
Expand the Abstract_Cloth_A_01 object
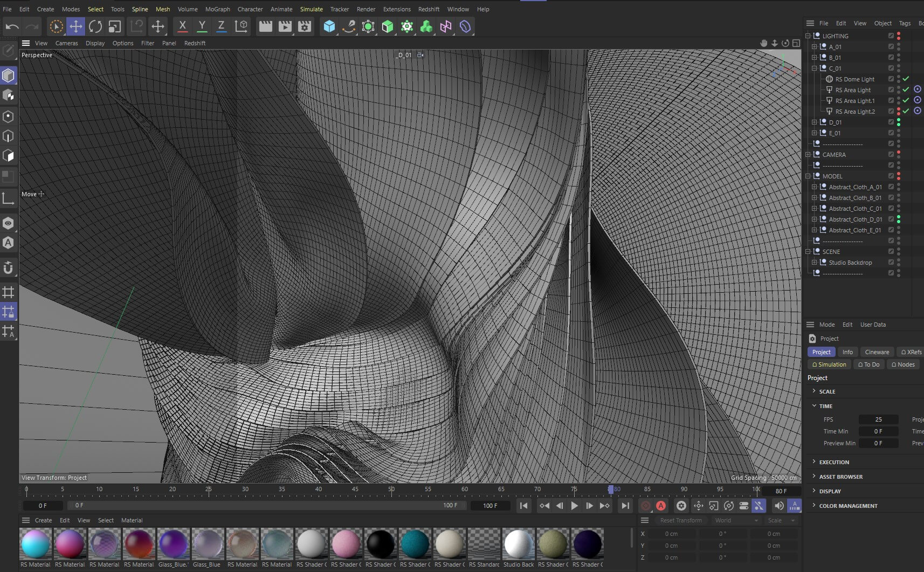tap(815, 187)
